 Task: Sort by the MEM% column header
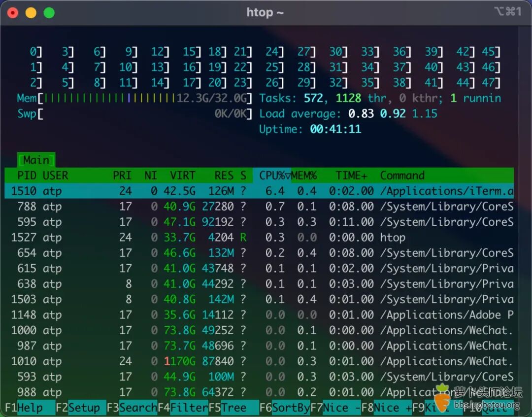pyautogui.click(x=303, y=175)
